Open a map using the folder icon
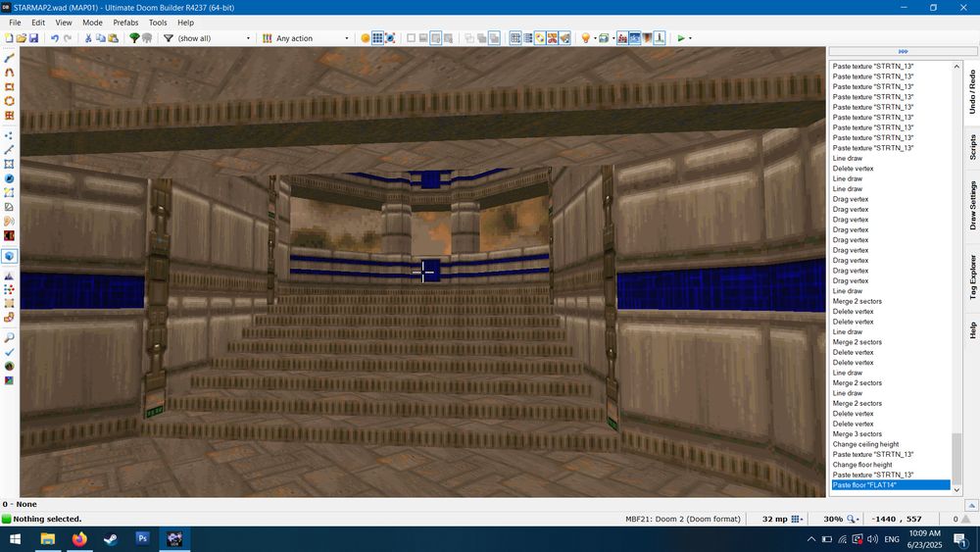 (22, 38)
